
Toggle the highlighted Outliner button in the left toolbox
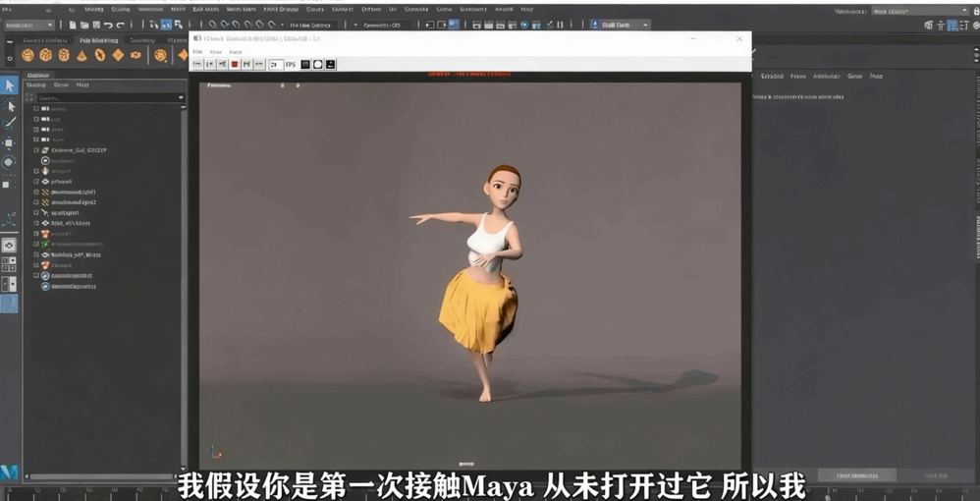point(9,304)
